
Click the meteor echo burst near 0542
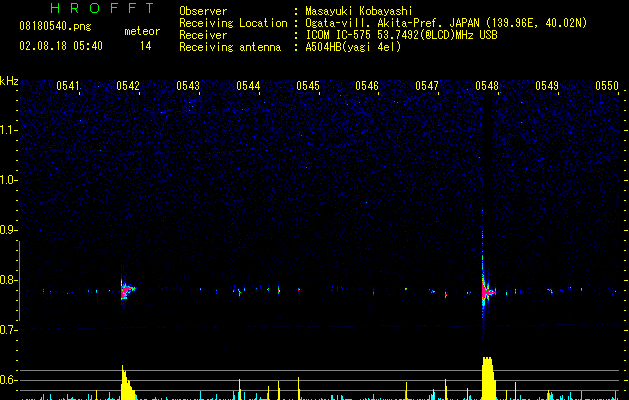[x=128, y=289]
